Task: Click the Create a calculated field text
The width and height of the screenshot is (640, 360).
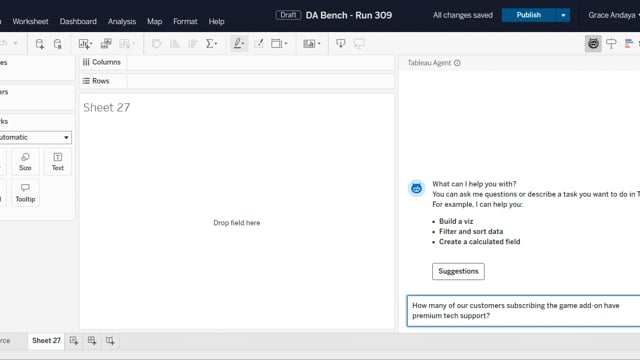Action: pos(480,242)
